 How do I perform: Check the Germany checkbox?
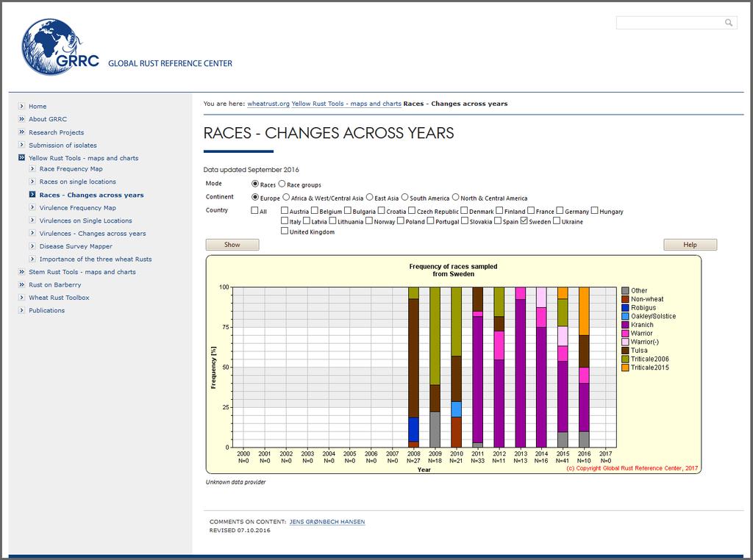pos(560,210)
